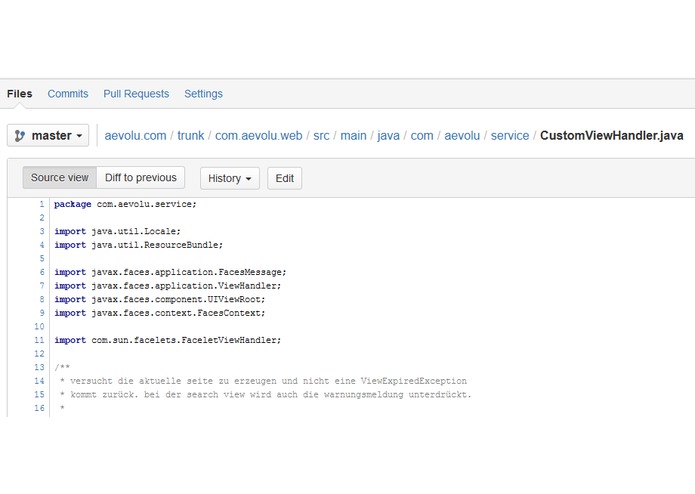The image size is (695, 494).
Task: Click the javax ViewHandler import on line 7
Action: point(168,286)
